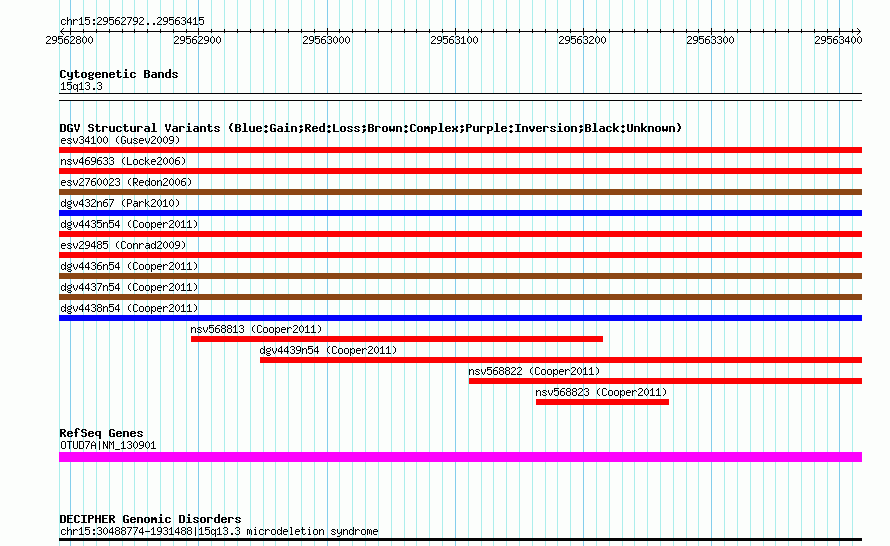Select the 15q13.3 cytogenetic band label
The height and width of the screenshot is (546, 890).
click(x=81, y=86)
